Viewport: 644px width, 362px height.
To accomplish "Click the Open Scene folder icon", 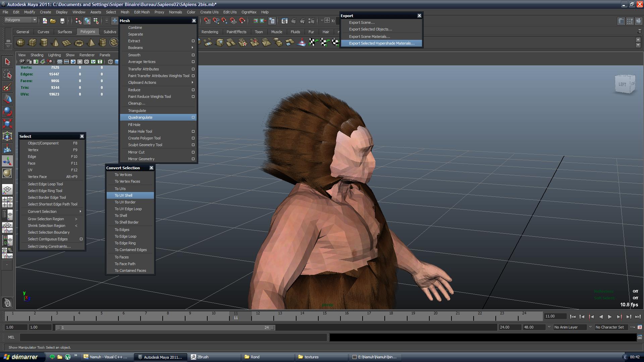I will pos(53,21).
